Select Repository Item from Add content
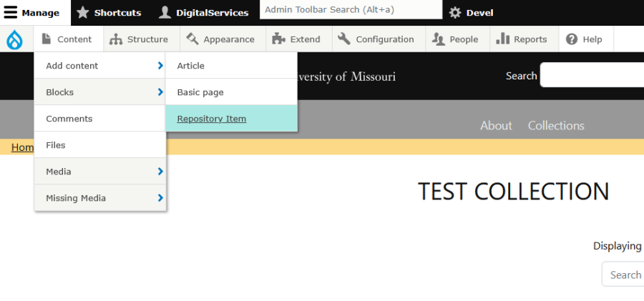The height and width of the screenshot is (301, 644). (x=212, y=119)
